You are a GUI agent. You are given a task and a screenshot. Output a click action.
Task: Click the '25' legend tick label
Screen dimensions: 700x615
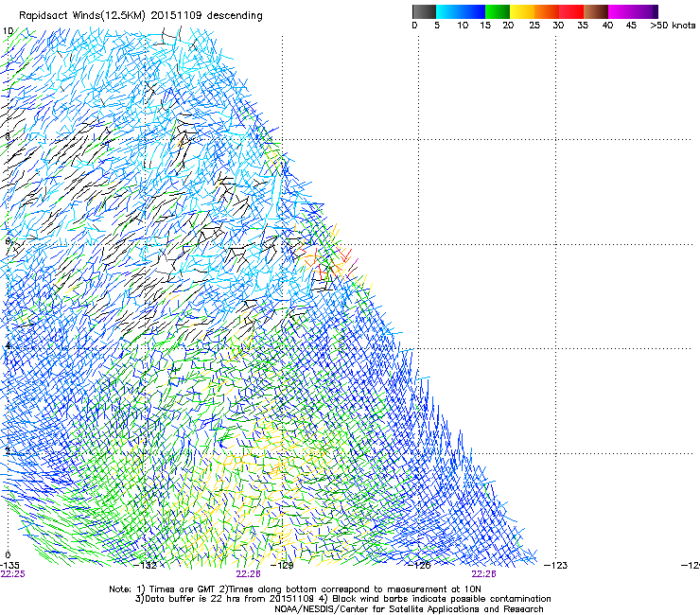click(x=534, y=26)
